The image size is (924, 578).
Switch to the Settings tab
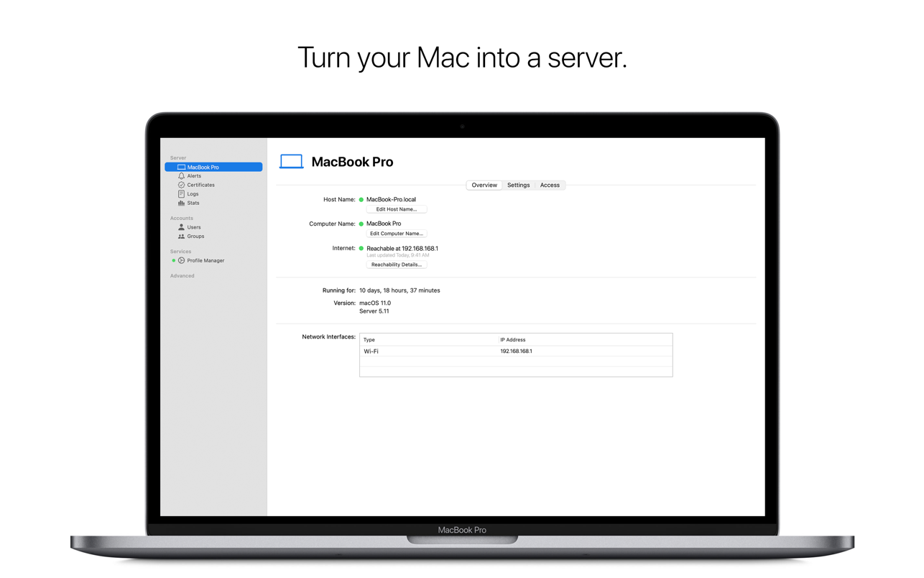[518, 185]
